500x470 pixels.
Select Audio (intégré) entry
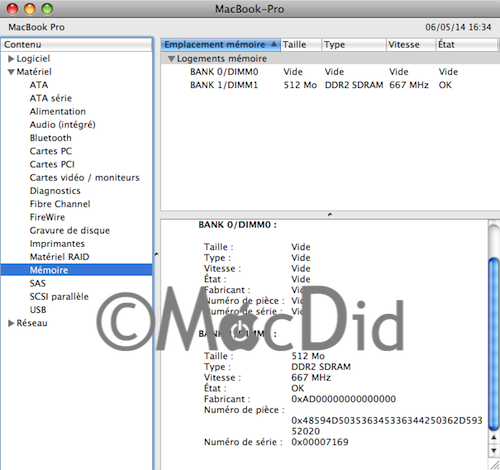(x=63, y=125)
